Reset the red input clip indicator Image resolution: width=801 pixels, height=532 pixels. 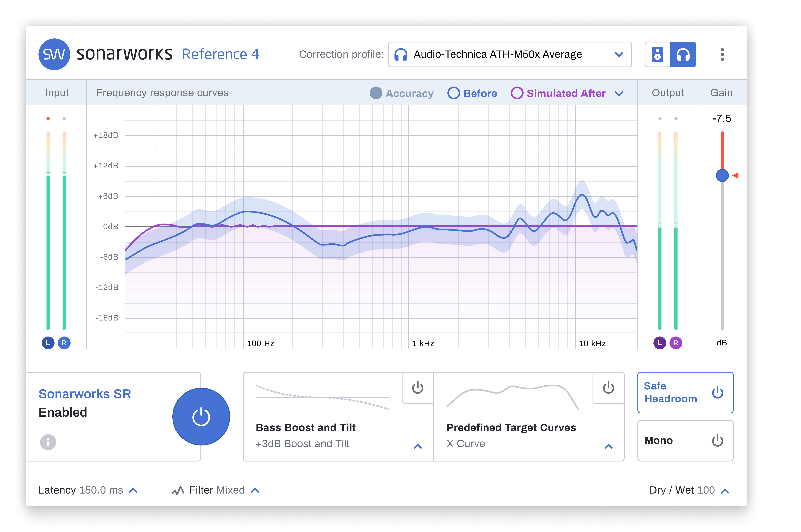(48, 118)
